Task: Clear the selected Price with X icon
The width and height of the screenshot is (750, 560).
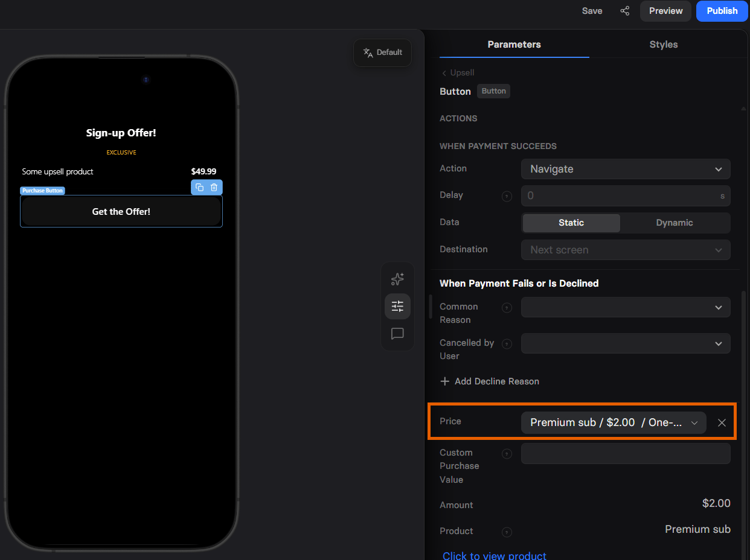Action: pyautogui.click(x=722, y=422)
